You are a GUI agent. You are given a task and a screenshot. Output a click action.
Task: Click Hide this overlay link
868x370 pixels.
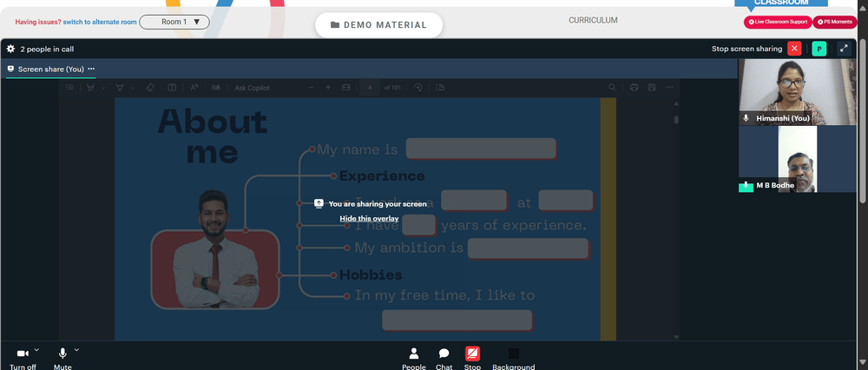tap(369, 219)
